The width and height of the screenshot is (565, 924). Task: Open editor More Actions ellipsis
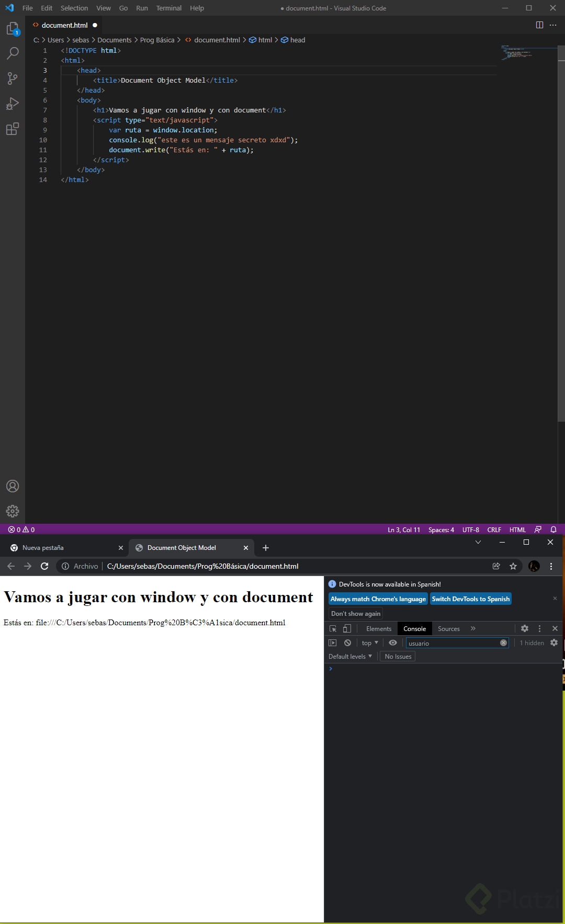pyautogui.click(x=553, y=25)
